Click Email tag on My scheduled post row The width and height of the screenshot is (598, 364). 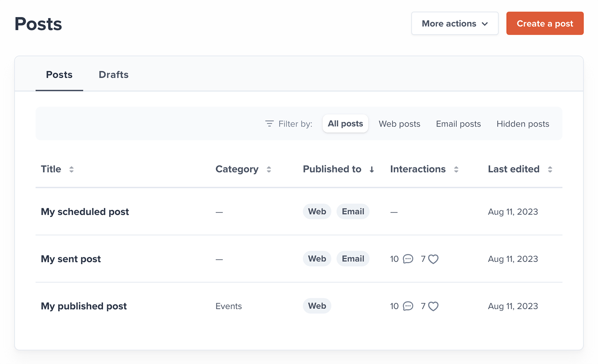[x=353, y=212]
